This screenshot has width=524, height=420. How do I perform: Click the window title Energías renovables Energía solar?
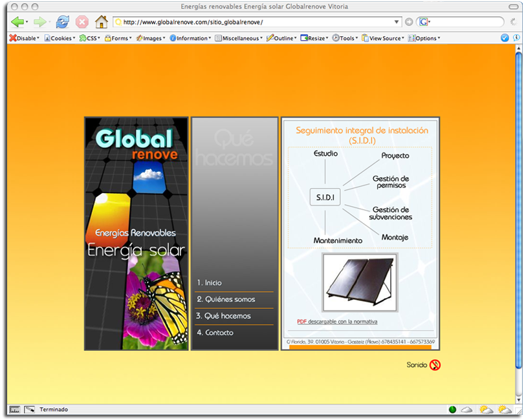(x=265, y=6)
